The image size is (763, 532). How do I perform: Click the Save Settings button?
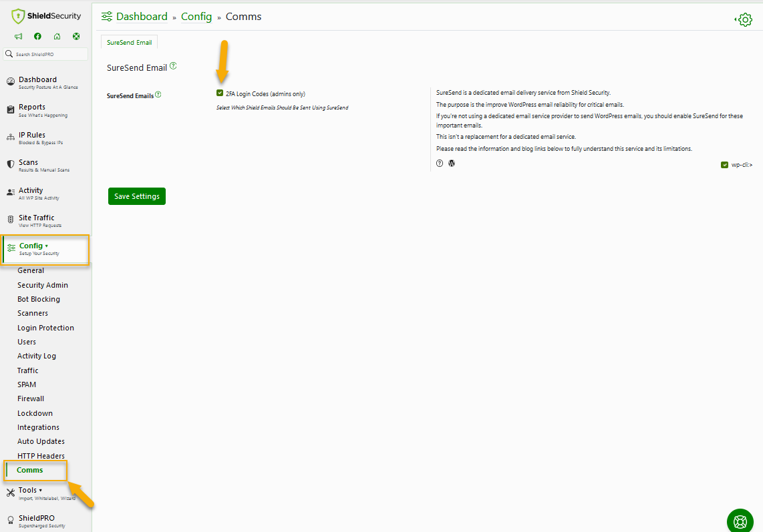click(137, 196)
